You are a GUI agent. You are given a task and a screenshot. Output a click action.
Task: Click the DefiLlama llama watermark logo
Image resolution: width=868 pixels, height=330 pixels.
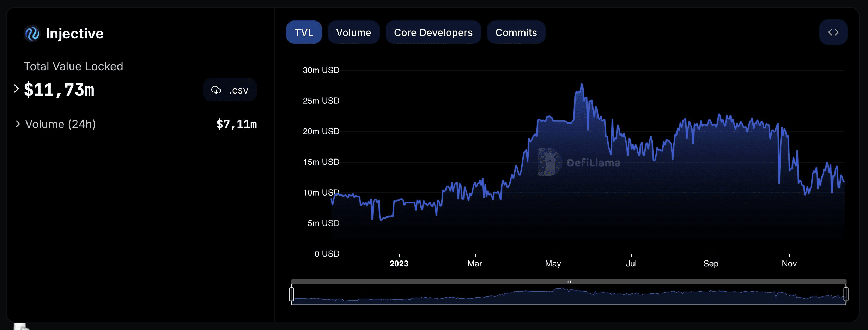(x=549, y=162)
